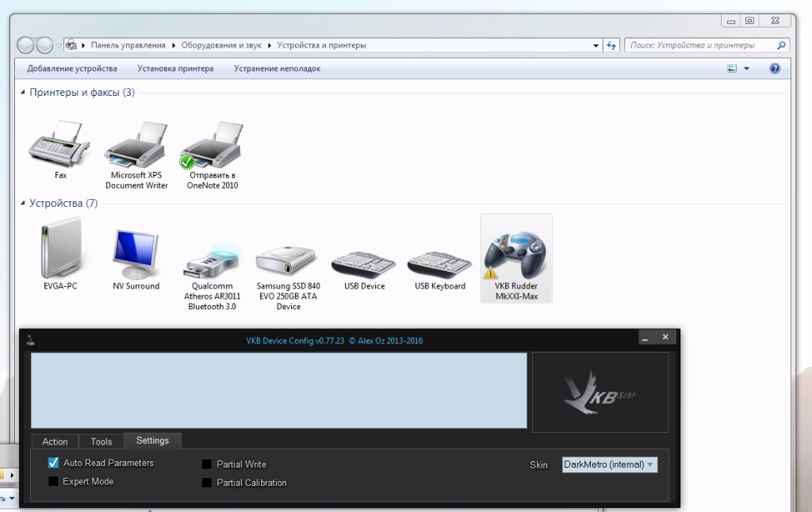The image size is (812, 512).
Task: Switch to the Tools tab
Action: (101, 441)
